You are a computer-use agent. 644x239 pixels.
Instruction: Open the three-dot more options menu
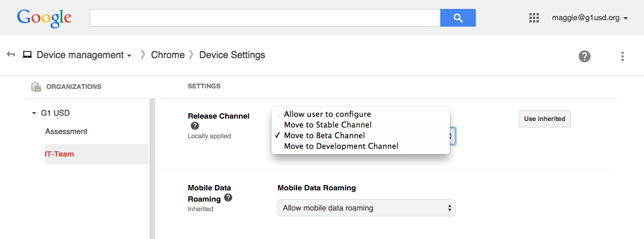point(622,56)
